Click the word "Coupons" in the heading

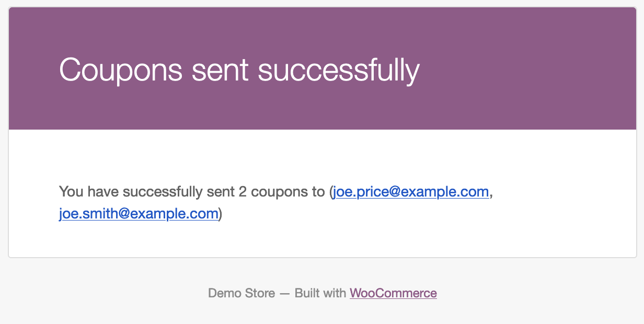(x=121, y=70)
